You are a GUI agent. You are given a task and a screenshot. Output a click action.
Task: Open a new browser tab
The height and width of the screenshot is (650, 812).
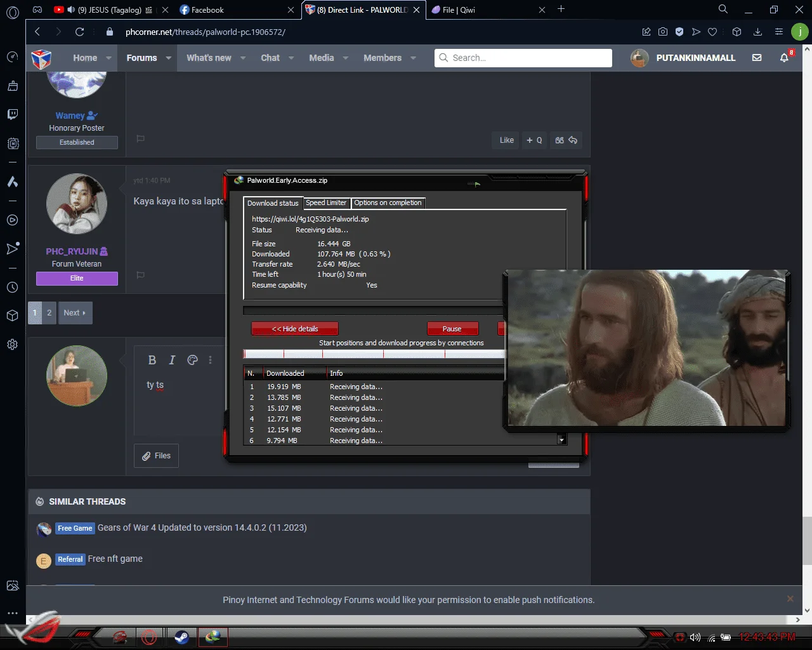(561, 10)
